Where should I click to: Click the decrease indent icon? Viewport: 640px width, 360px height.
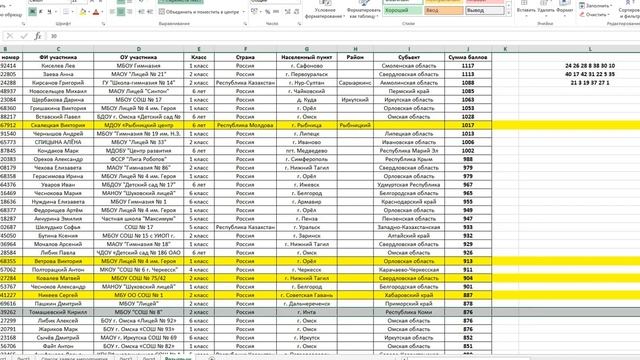pyautogui.click(x=141, y=12)
